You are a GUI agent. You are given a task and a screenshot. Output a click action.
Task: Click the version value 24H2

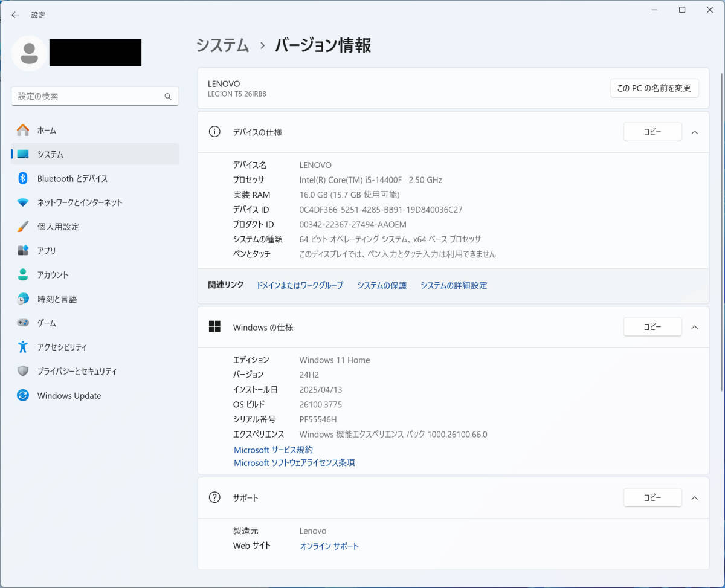point(309,375)
